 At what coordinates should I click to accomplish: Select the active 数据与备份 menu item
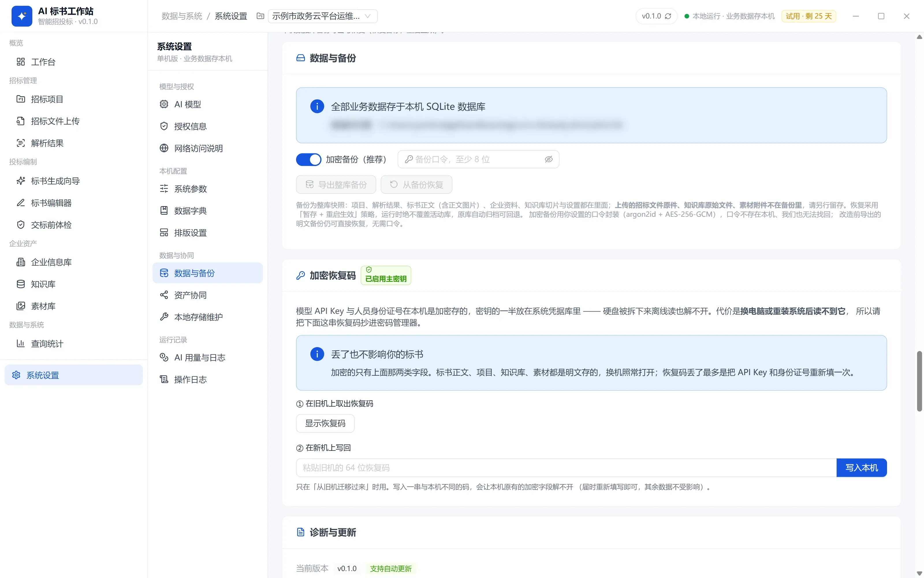coord(207,273)
